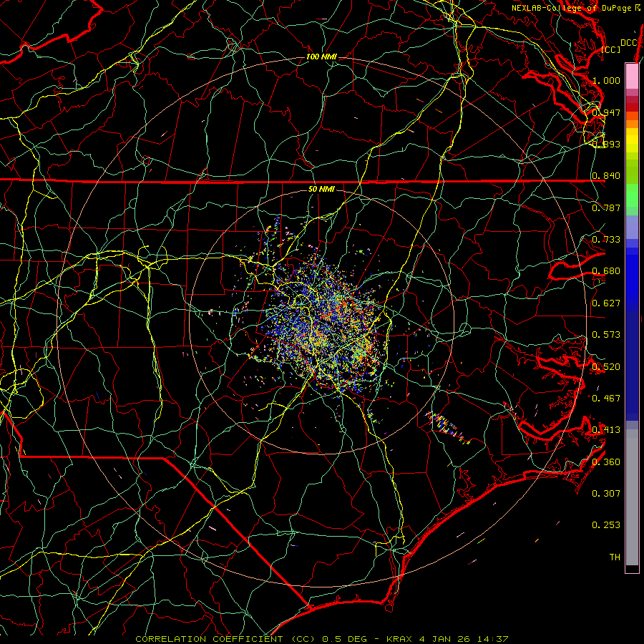Pick the red segment of the color bar

(632, 107)
